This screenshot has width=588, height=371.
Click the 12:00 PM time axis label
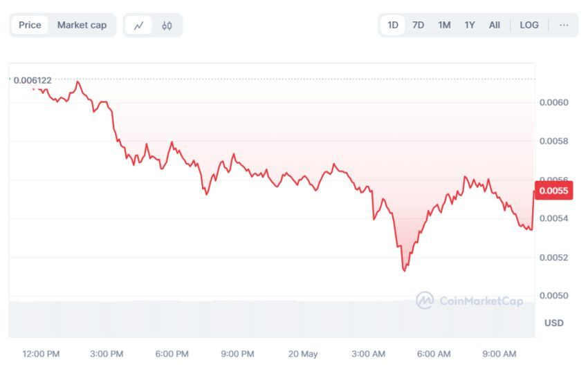click(x=41, y=354)
